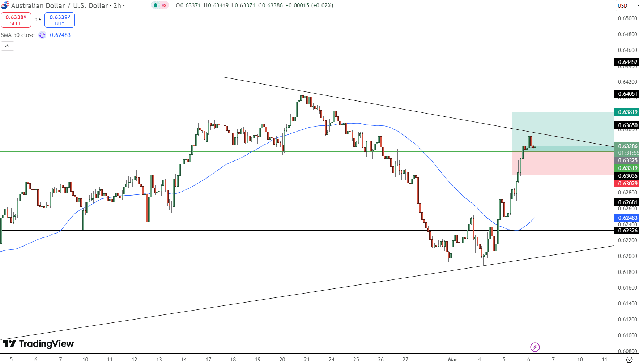Click the 10 date label after 7
The width and height of the screenshot is (639, 364).
[580, 360]
